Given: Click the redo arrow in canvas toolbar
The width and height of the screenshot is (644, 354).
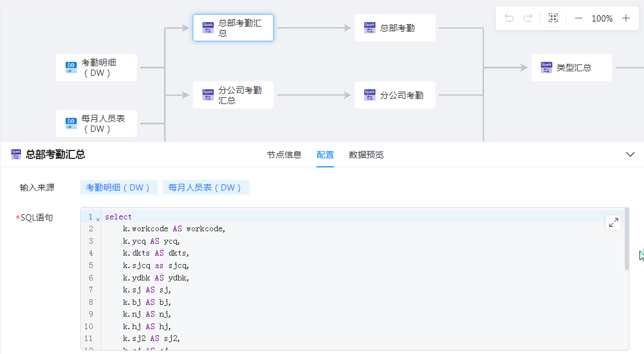Looking at the screenshot, I should [528, 18].
